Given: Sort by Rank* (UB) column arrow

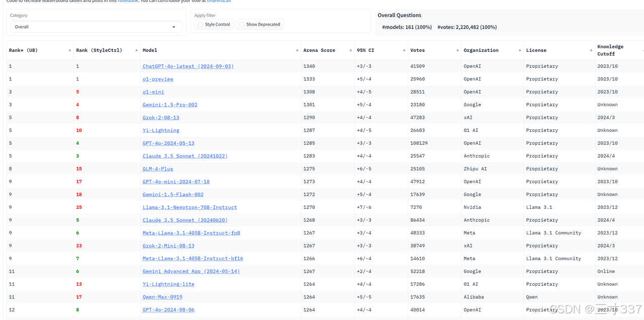Looking at the screenshot, I should coord(69,50).
